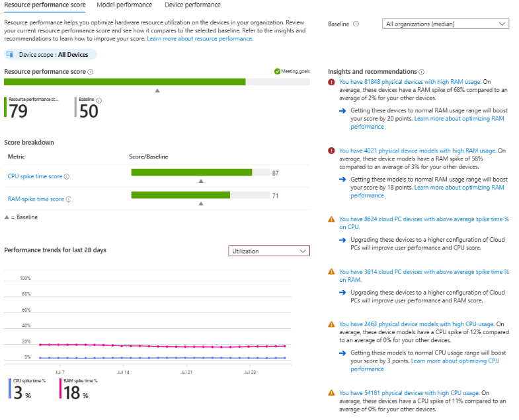The width and height of the screenshot is (519, 420).
Task: Click info icon next to Insights and recommendations
Action: pyautogui.click(x=421, y=71)
